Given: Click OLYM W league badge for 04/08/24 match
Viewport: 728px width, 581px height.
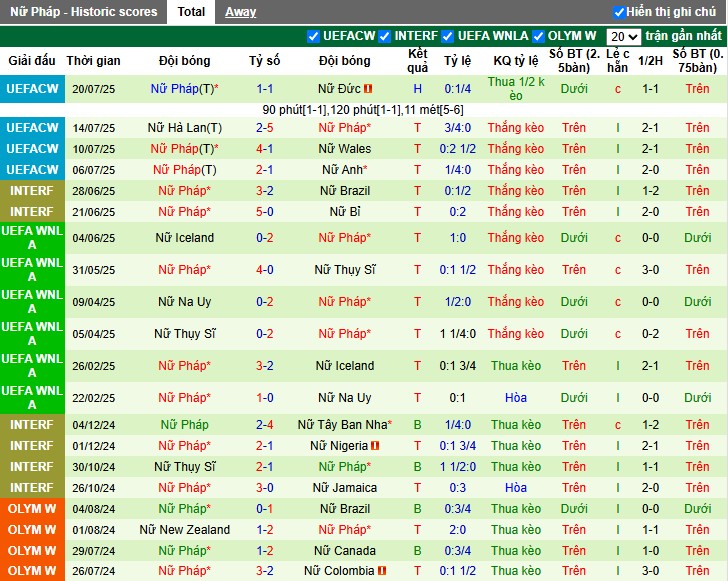Looking at the screenshot, I should pos(32,509).
